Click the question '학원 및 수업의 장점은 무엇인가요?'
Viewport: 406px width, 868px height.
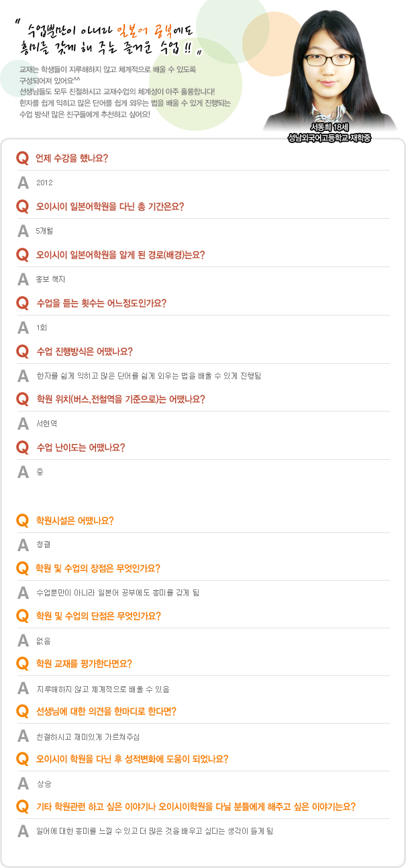point(98,568)
